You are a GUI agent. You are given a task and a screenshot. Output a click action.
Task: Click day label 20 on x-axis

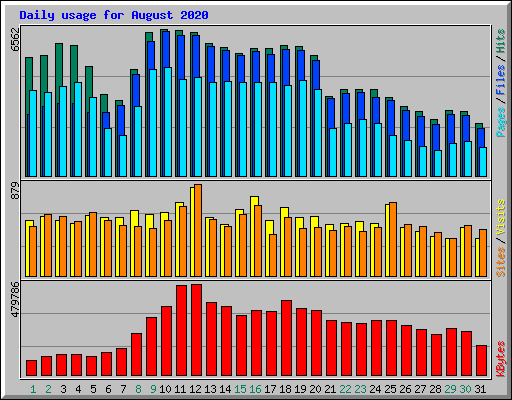(x=315, y=389)
